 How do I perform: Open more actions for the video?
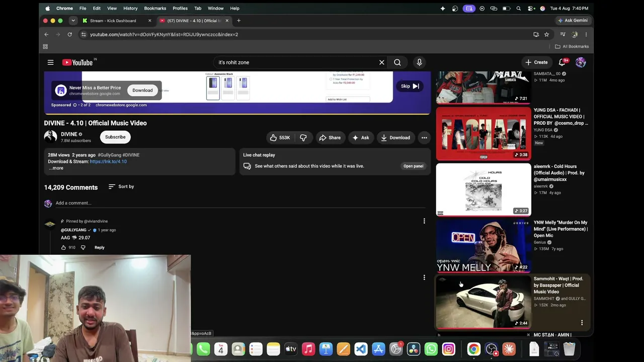[x=424, y=138]
